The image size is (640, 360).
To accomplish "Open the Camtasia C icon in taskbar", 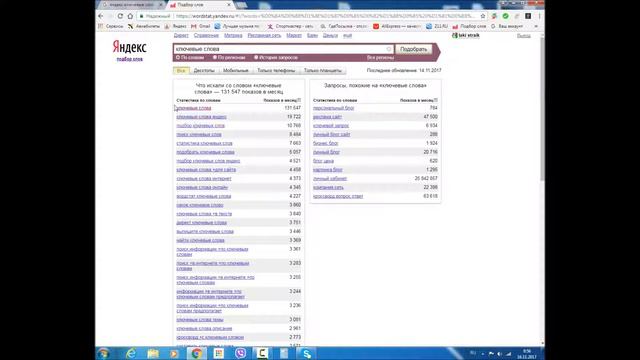I will click(x=262, y=353).
